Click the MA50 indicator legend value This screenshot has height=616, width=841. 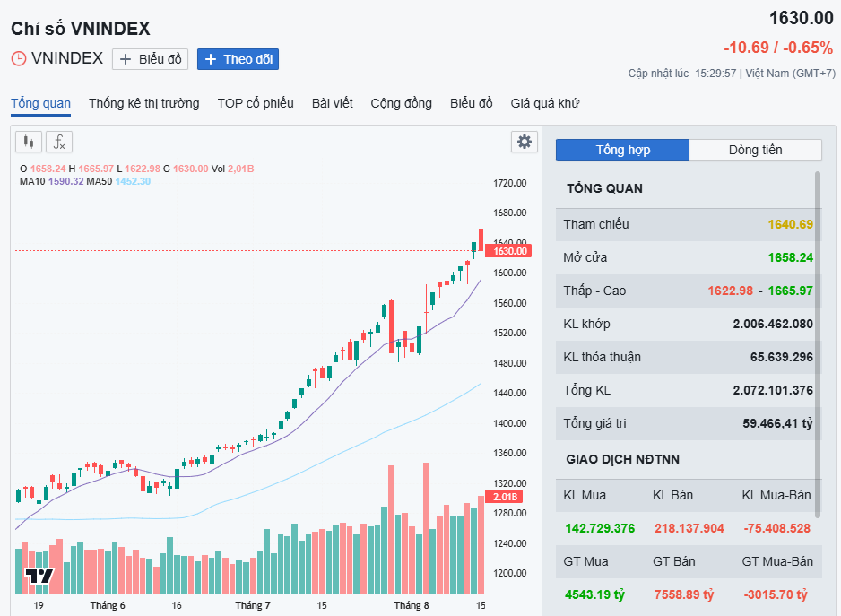(134, 181)
